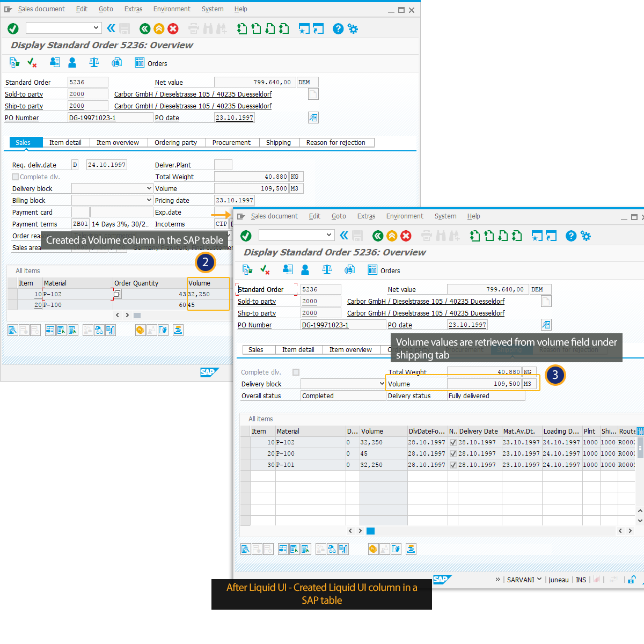
Task: Expand the status bar double-arrow next to SARVANI
Action: 497,580
